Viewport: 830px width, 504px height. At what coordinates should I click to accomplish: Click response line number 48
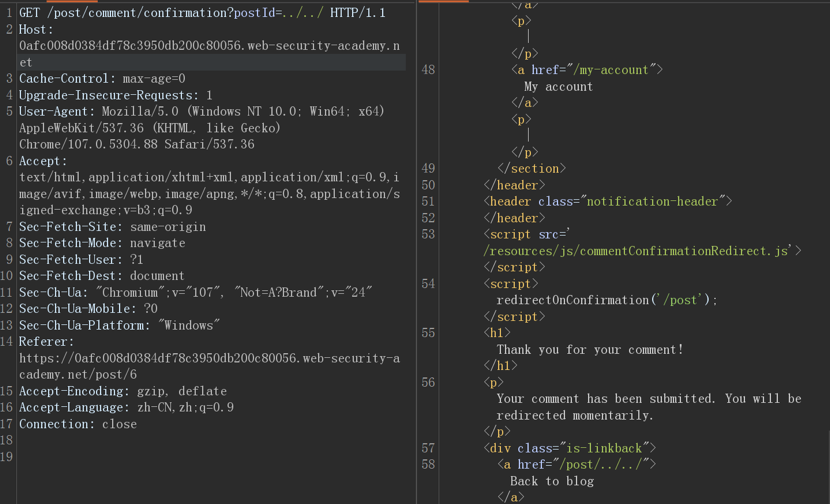428,70
